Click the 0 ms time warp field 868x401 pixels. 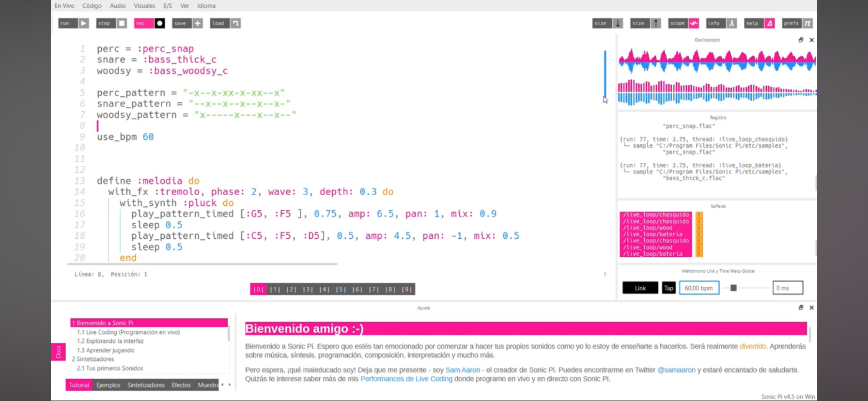tap(788, 288)
